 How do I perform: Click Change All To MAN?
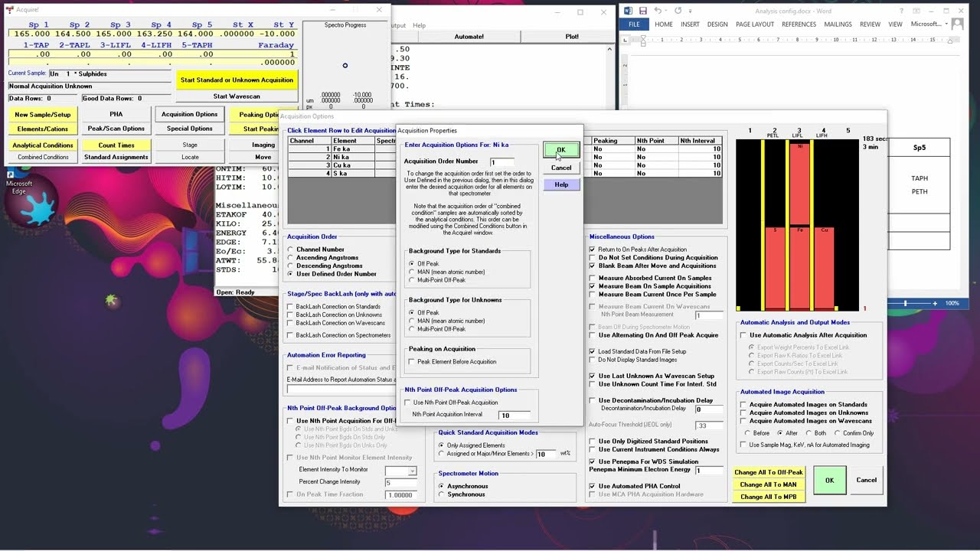click(x=768, y=484)
